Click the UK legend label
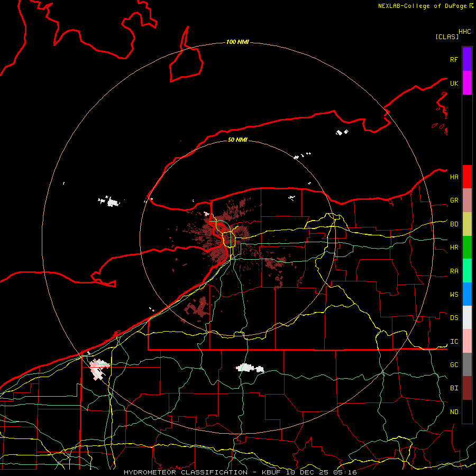Viewport: 476px width, 476px height. point(454,83)
